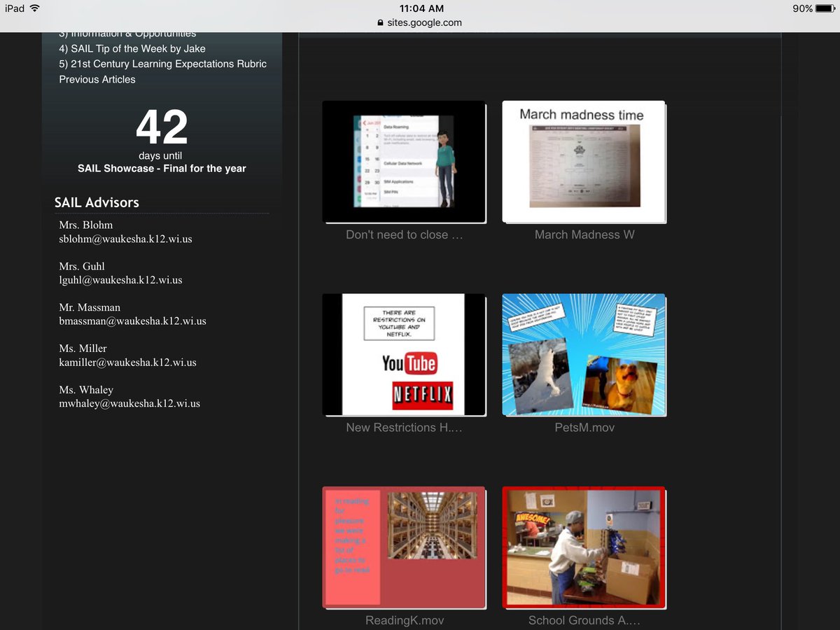Tap the name Mr. Massman

point(90,307)
